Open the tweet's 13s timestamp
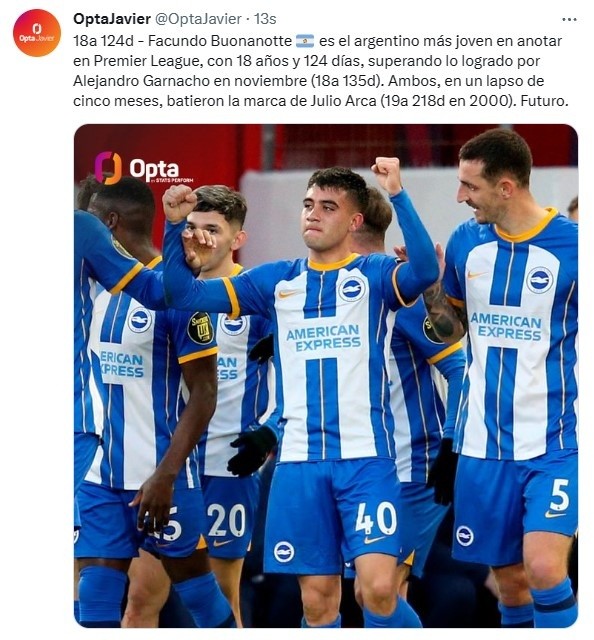This screenshot has width=594, height=640. (265, 19)
